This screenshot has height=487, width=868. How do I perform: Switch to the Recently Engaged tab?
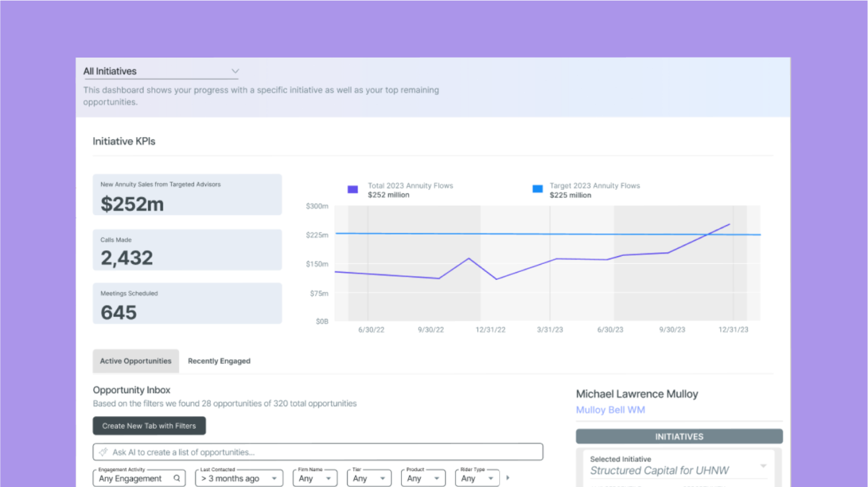point(219,361)
